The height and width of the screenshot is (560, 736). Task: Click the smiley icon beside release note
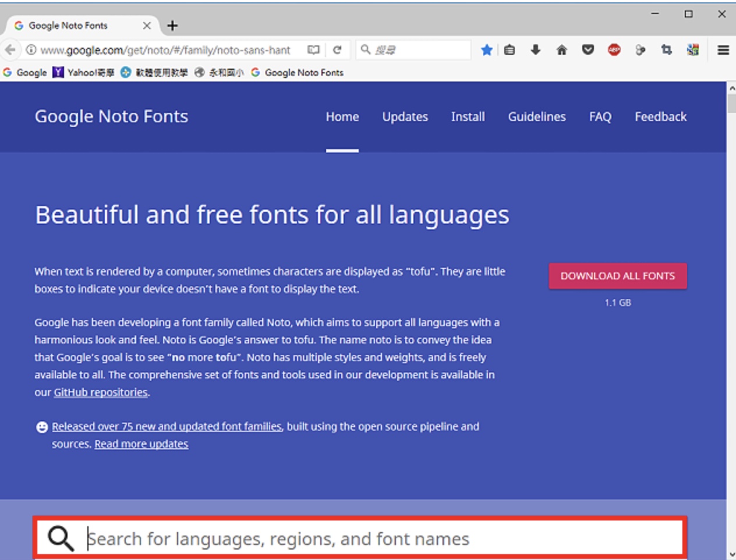(42, 427)
